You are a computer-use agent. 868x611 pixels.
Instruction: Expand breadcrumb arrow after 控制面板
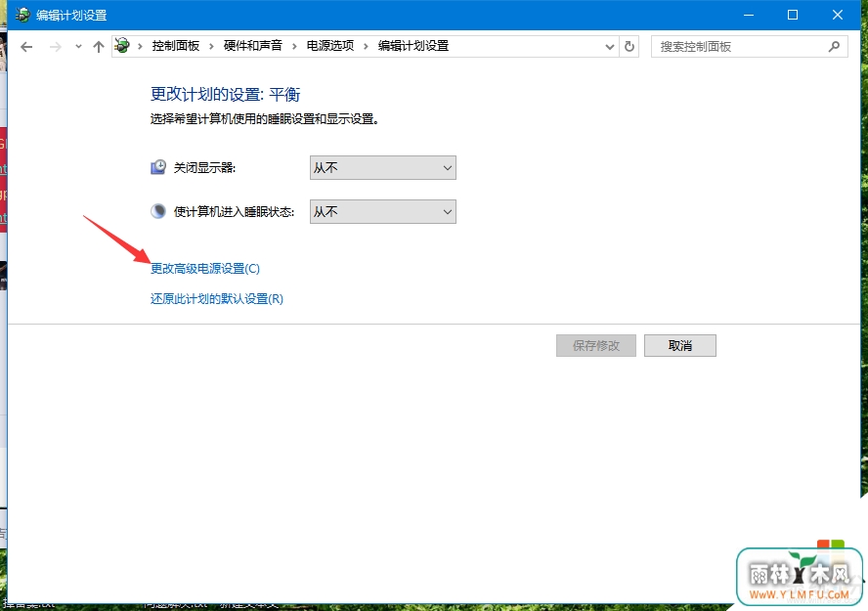pyautogui.click(x=211, y=47)
